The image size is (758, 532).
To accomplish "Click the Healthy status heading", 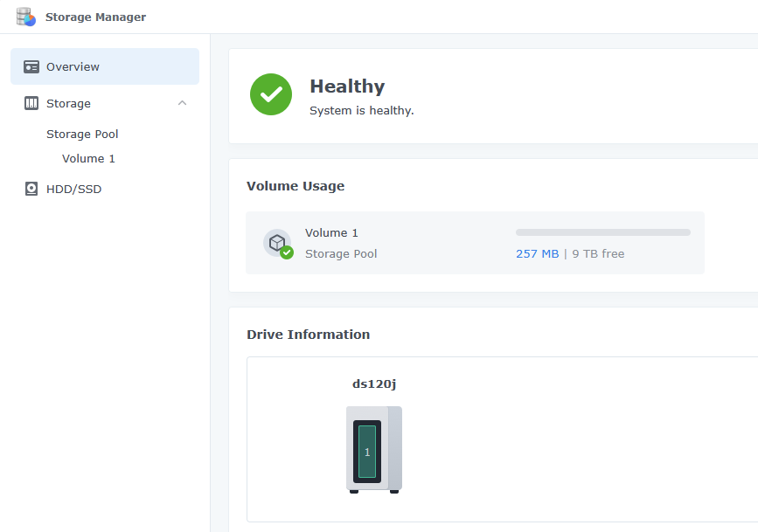I will point(347,86).
